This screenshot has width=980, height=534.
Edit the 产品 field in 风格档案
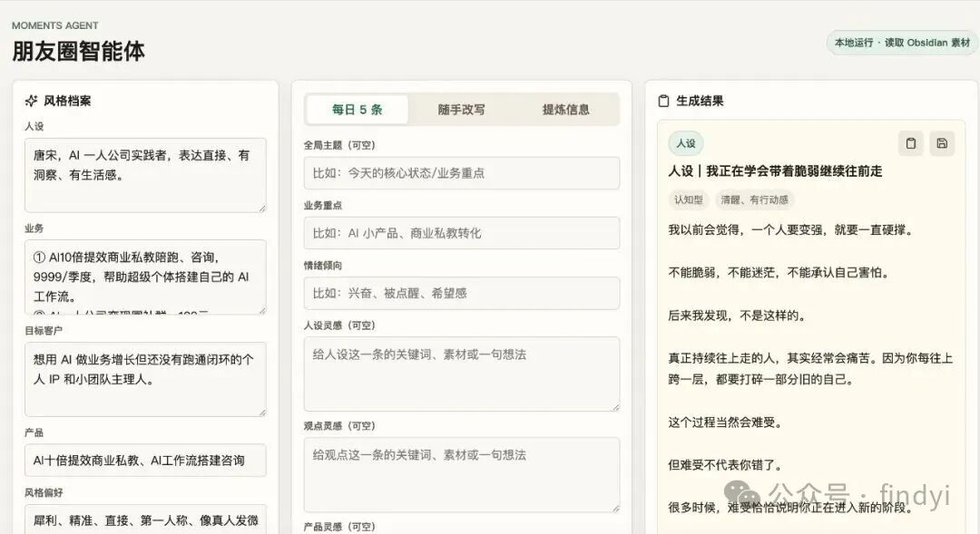pos(145,461)
